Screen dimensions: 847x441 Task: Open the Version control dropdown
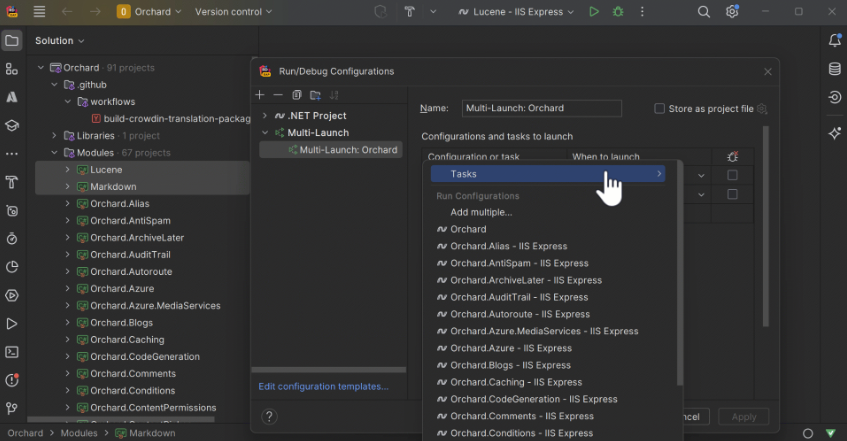[233, 12]
